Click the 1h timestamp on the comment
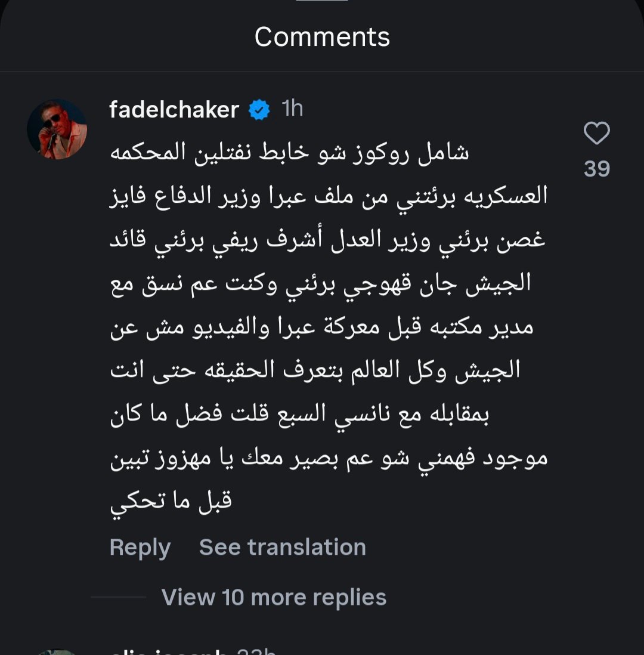This screenshot has width=644, height=655. [x=292, y=109]
